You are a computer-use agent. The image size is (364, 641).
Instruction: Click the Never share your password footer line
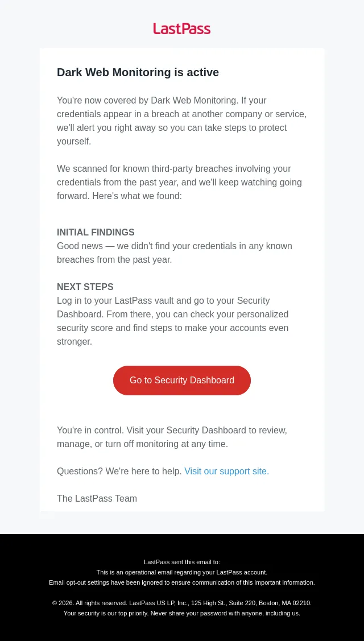click(182, 613)
